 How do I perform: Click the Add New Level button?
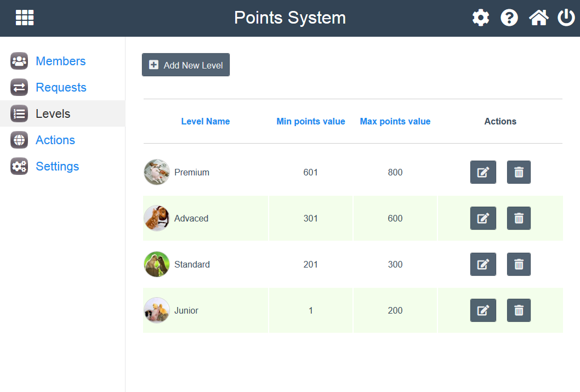186,65
